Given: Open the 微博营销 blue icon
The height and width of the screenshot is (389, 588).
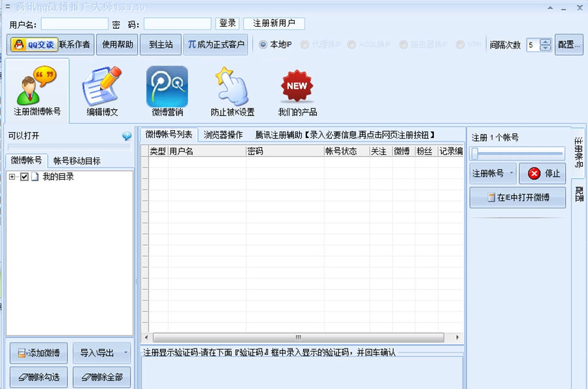Looking at the screenshot, I should (167, 86).
